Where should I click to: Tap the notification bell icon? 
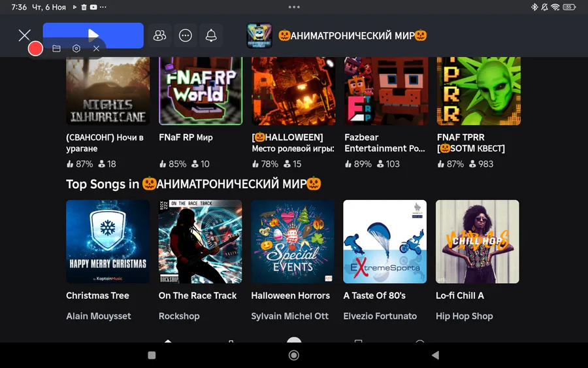coord(211,35)
